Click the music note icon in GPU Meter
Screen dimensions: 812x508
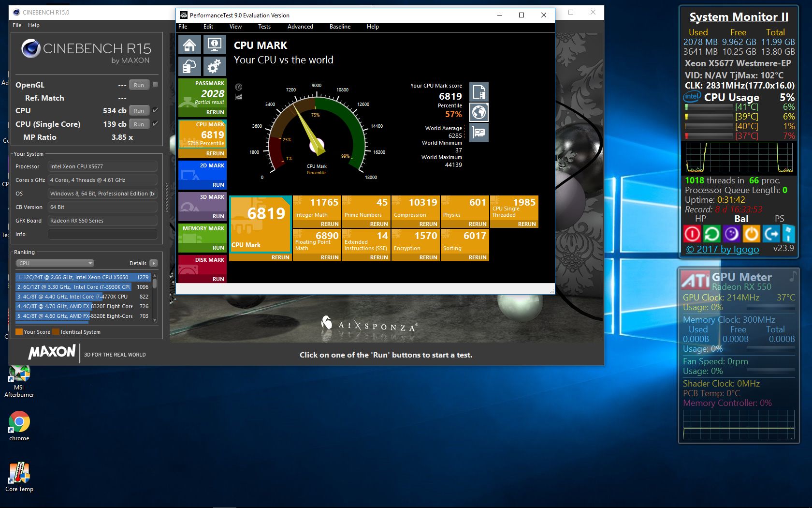pyautogui.click(x=793, y=276)
